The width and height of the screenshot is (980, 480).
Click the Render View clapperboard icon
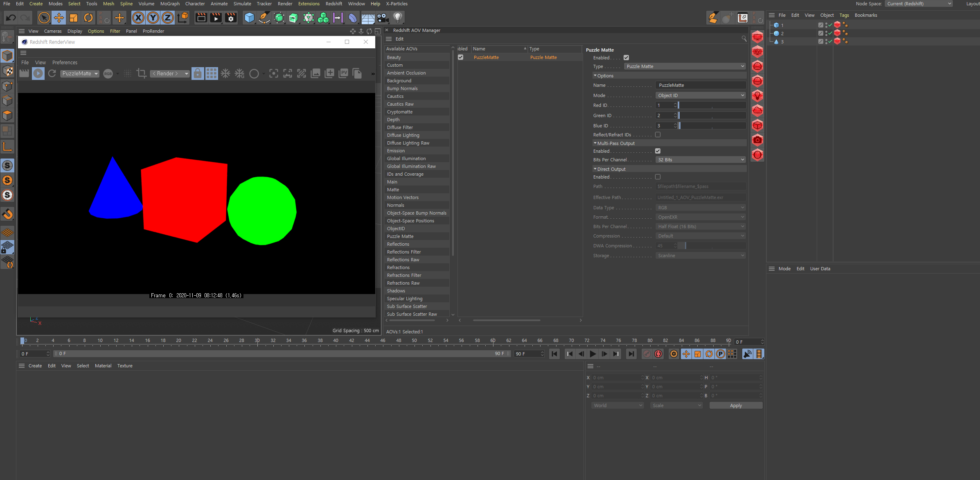point(201,18)
